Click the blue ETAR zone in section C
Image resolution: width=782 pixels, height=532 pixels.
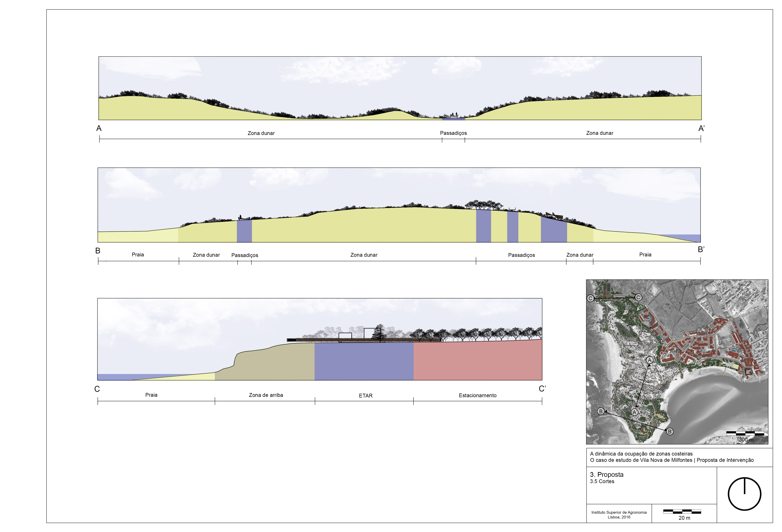[x=364, y=361]
